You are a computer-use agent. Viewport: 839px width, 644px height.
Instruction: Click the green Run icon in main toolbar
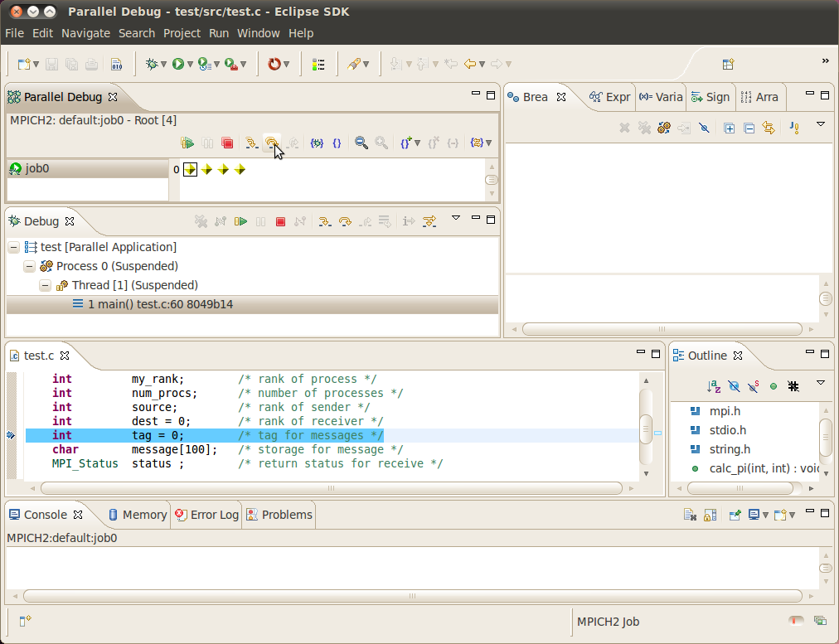coord(178,64)
